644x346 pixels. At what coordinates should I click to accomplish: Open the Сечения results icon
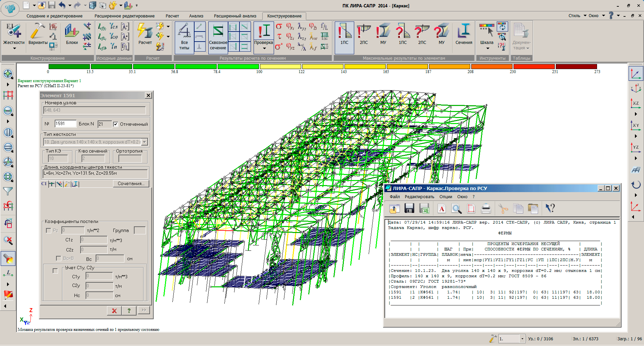pos(464,31)
